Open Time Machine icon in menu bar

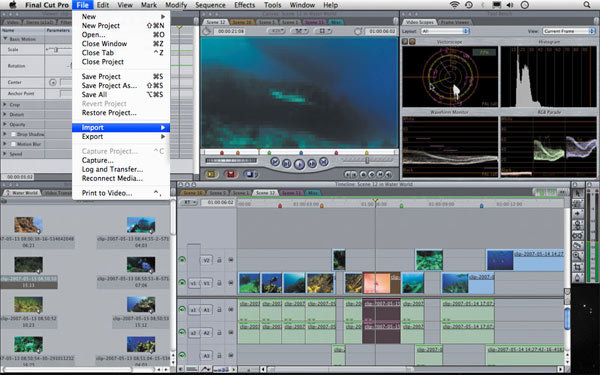point(468,5)
